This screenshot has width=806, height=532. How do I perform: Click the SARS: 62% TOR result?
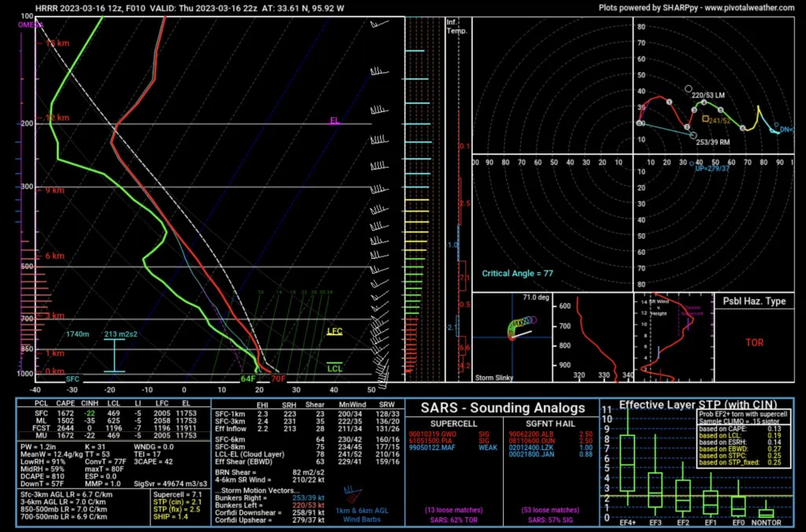point(453,520)
